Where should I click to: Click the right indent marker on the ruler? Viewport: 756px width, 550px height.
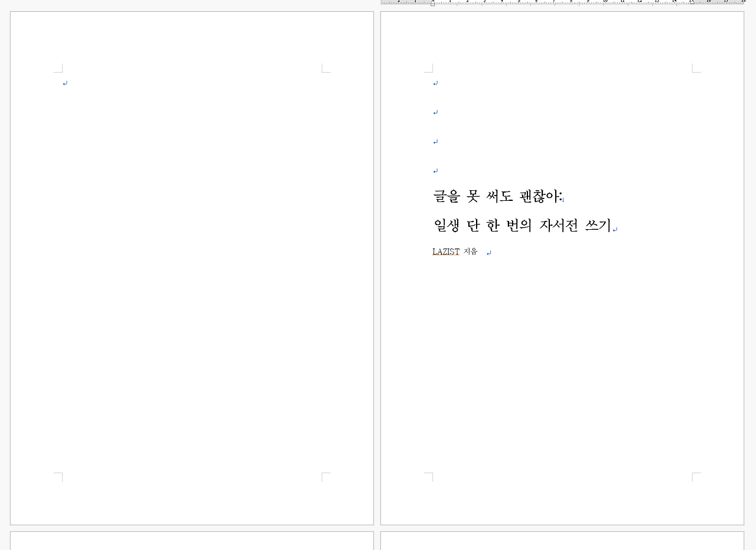(x=692, y=3)
